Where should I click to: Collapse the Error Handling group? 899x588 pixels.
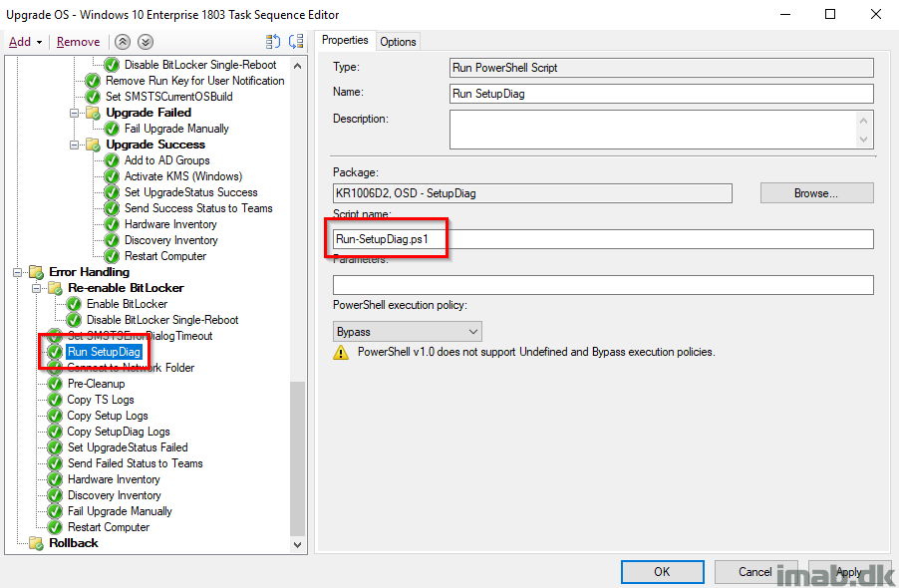(17, 272)
